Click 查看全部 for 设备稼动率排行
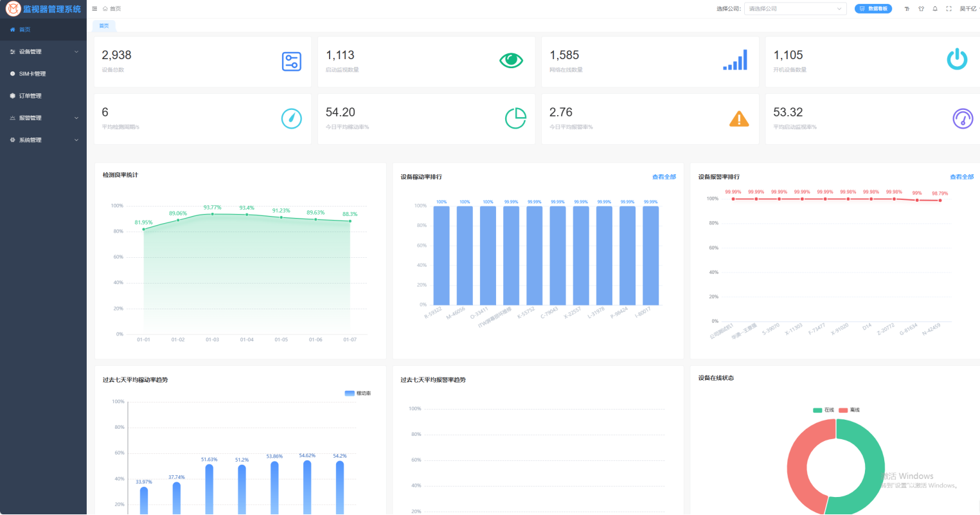 pyautogui.click(x=664, y=177)
